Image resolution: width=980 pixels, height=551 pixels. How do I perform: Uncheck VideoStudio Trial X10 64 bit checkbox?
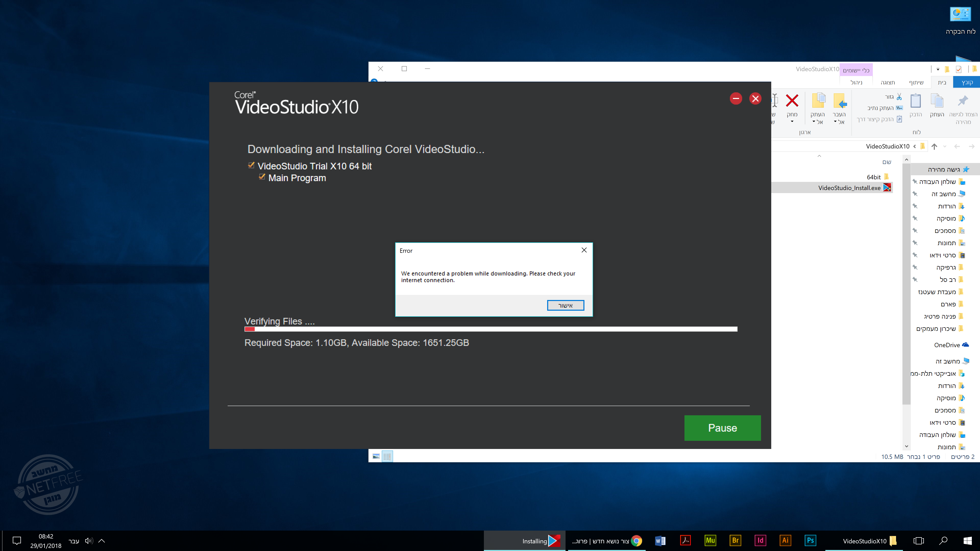[x=251, y=165]
